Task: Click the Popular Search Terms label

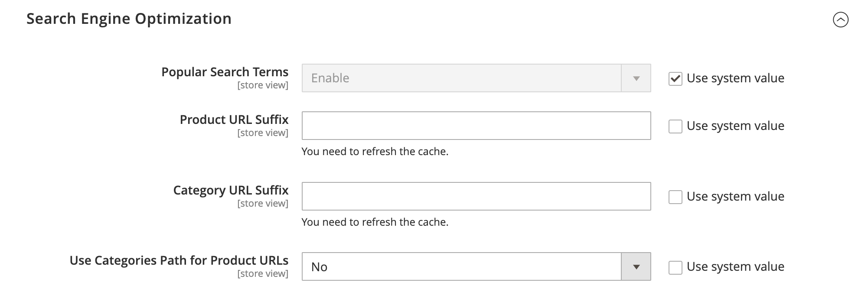Action: click(x=225, y=72)
